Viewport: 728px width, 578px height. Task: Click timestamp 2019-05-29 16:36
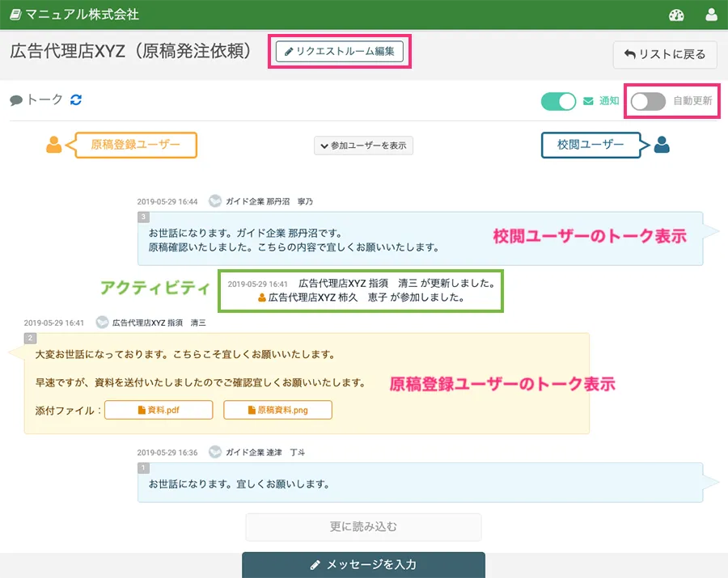point(167,453)
